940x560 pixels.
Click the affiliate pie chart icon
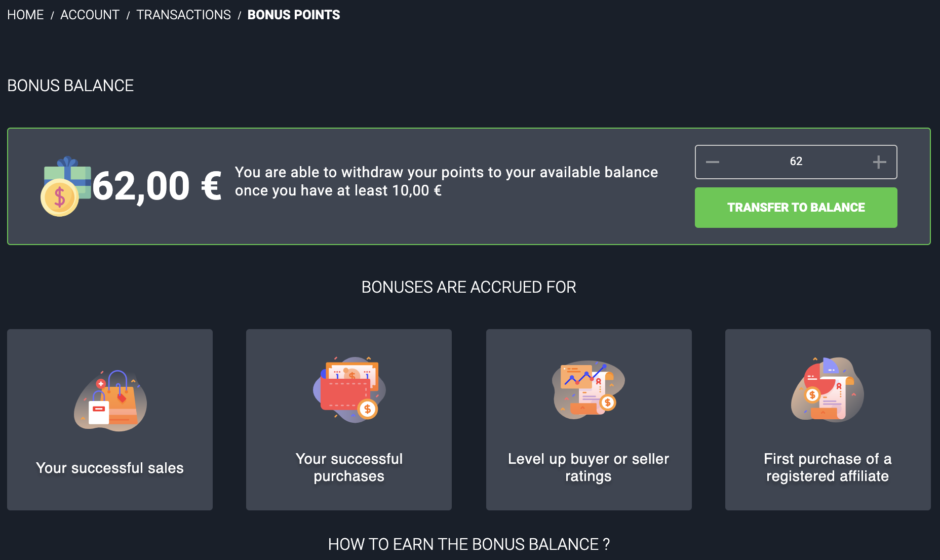(828, 389)
